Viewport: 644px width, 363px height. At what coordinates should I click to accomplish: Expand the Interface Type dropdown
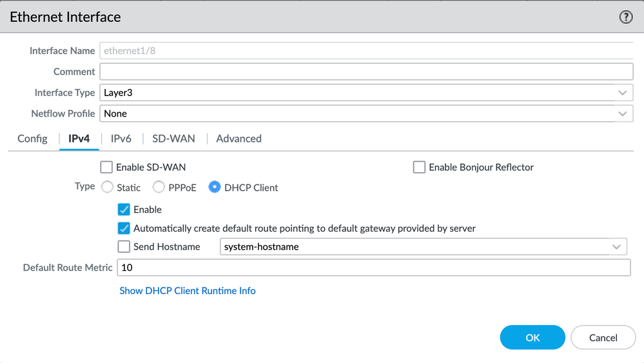[621, 93]
